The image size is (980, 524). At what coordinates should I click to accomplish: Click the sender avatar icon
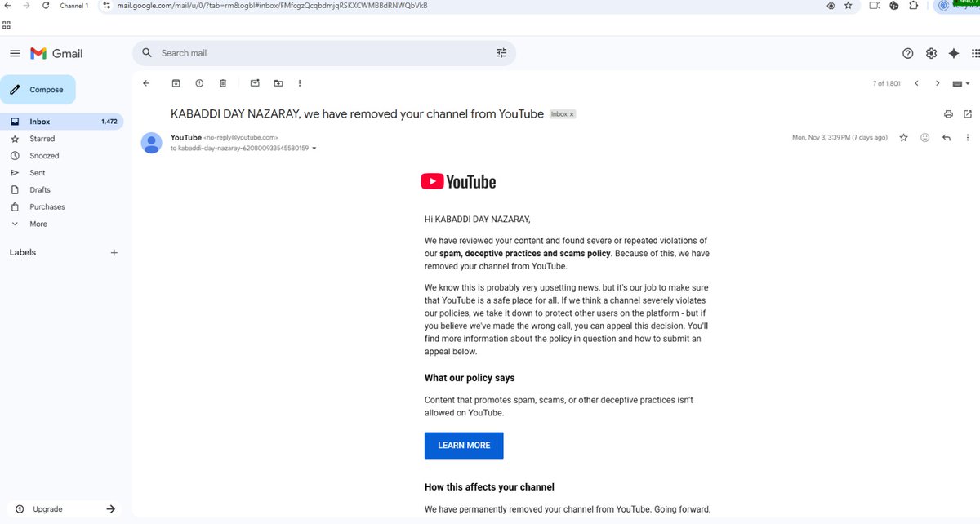coord(152,143)
